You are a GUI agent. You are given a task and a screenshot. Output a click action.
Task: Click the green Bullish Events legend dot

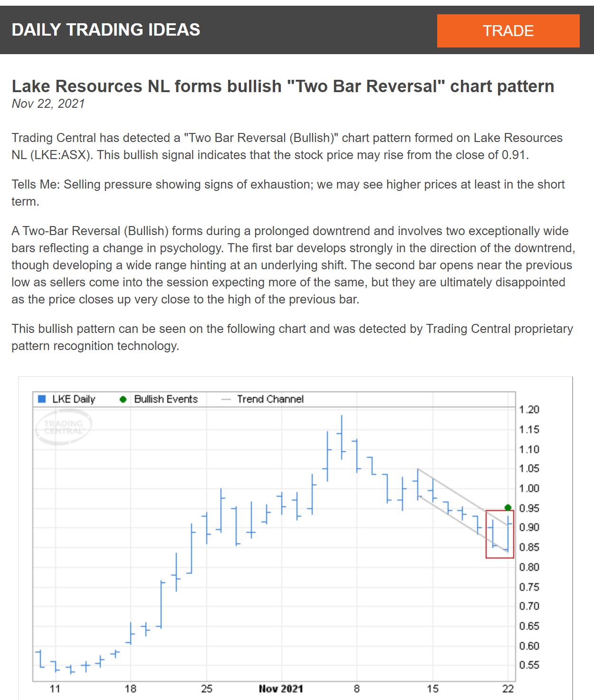(123, 399)
